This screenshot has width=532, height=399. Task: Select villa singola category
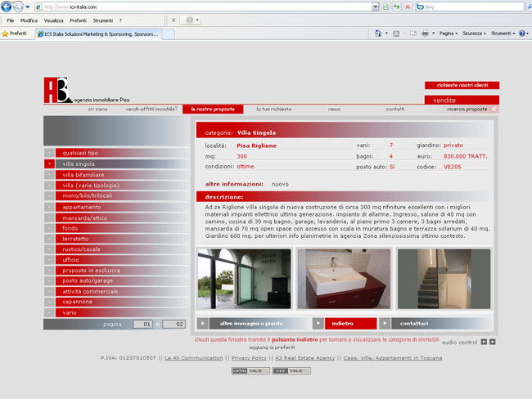117,164
